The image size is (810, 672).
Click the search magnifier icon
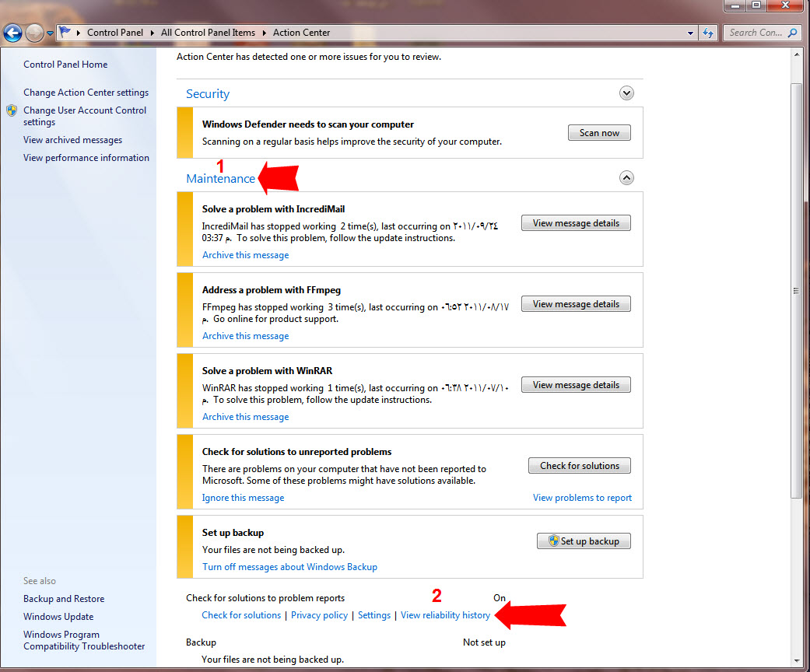tap(792, 33)
